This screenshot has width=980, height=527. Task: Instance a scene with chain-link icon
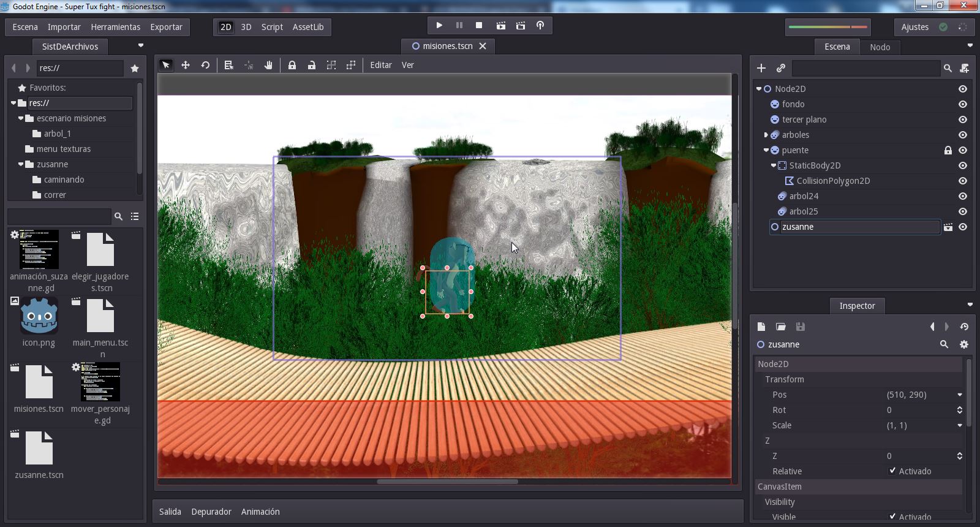coord(781,68)
